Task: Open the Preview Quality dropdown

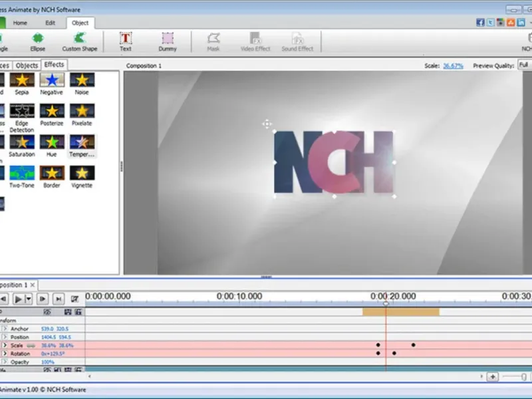Action: pos(525,65)
